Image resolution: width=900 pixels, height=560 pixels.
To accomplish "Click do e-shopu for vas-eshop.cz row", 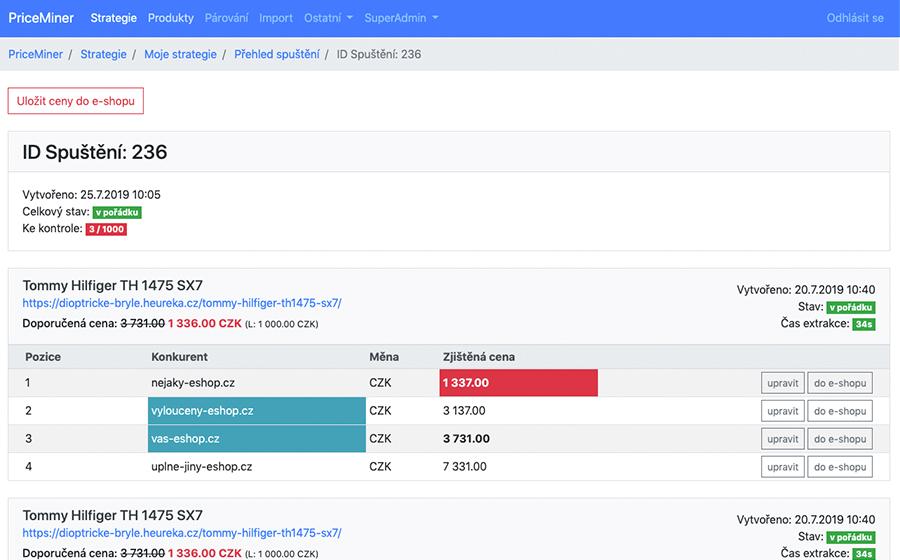I will click(x=840, y=439).
